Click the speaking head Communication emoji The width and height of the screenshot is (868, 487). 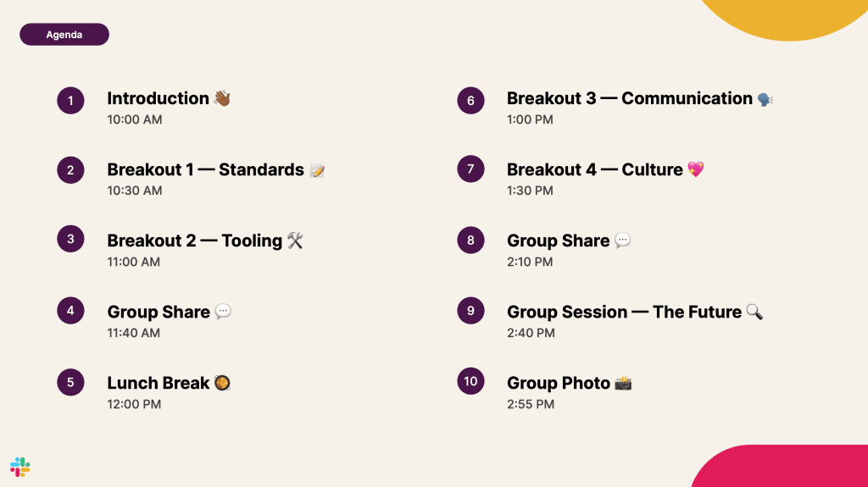tap(765, 99)
